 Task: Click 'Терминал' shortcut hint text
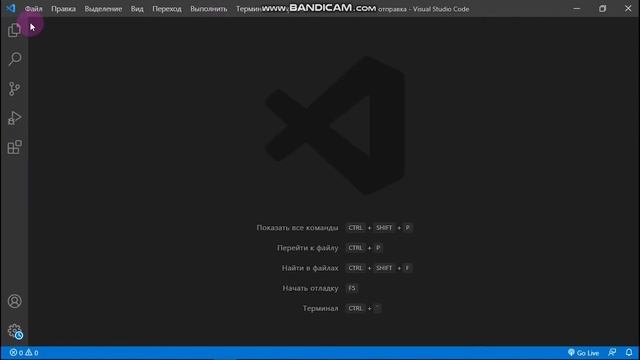[x=320, y=308]
